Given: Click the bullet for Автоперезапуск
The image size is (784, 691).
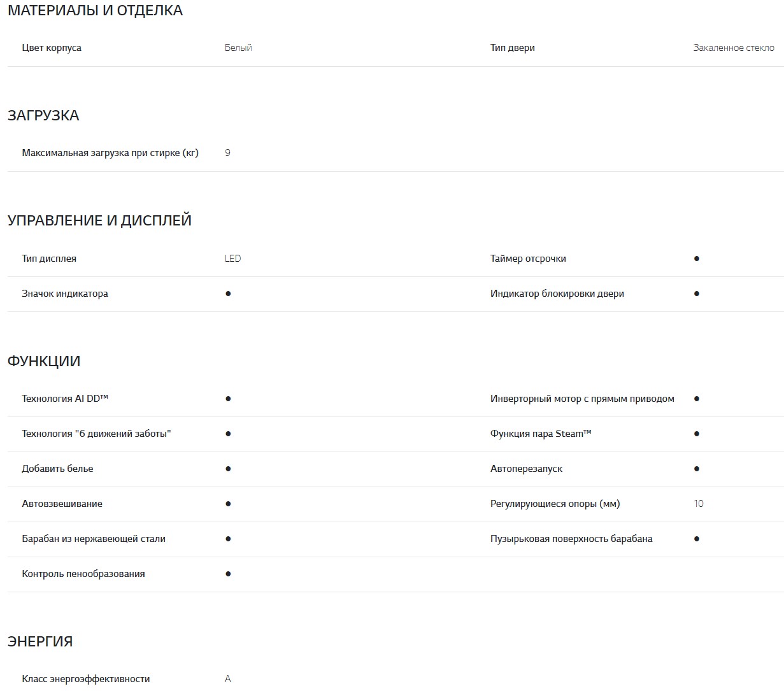Looking at the screenshot, I should coord(697,469).
